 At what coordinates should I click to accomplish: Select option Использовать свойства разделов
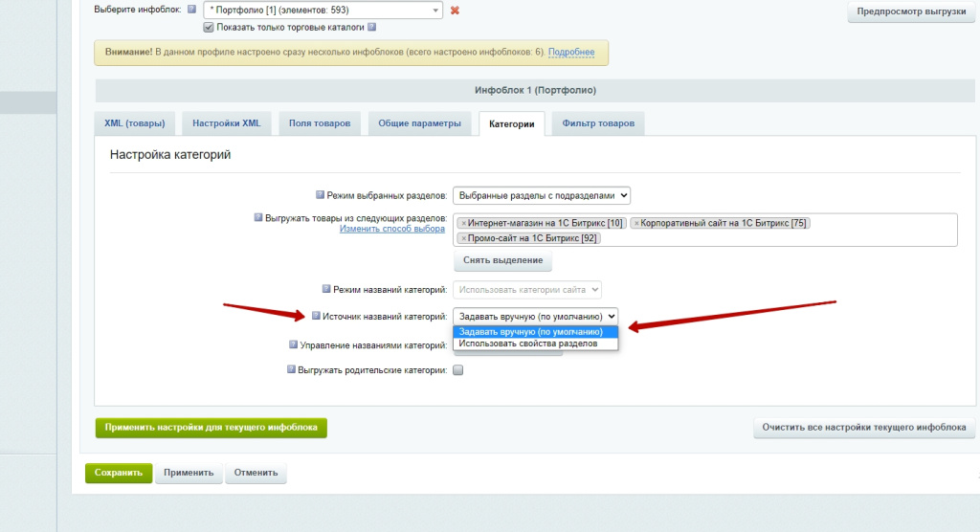coord(536,344)
